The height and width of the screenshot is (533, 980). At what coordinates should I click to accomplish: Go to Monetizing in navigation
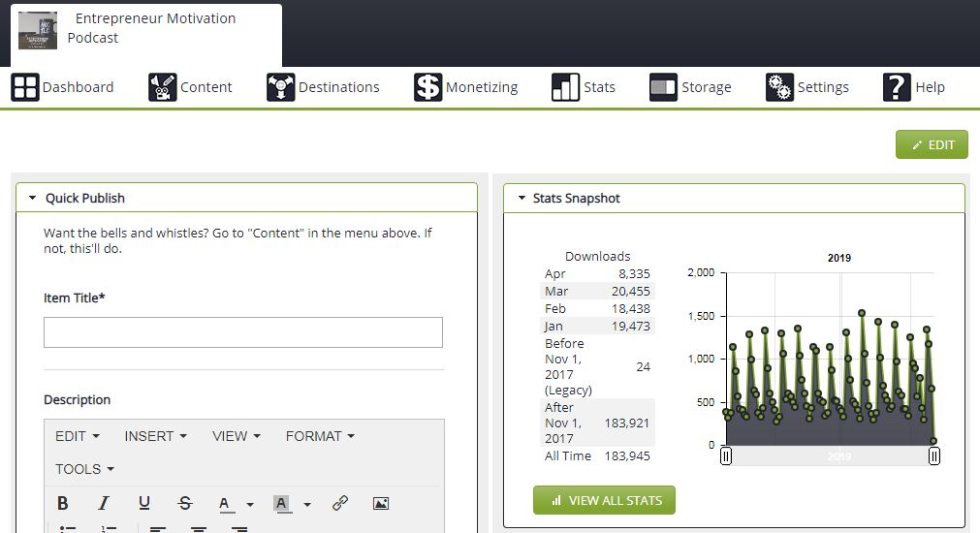point(482,87)
